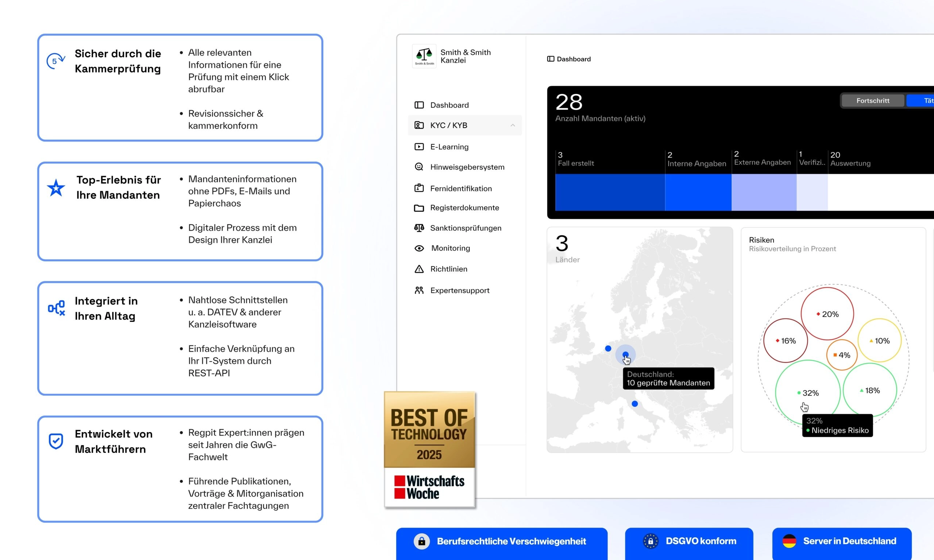
Task: Open Registerdokumente in the sidebar
Action: (x=465, y=208)
